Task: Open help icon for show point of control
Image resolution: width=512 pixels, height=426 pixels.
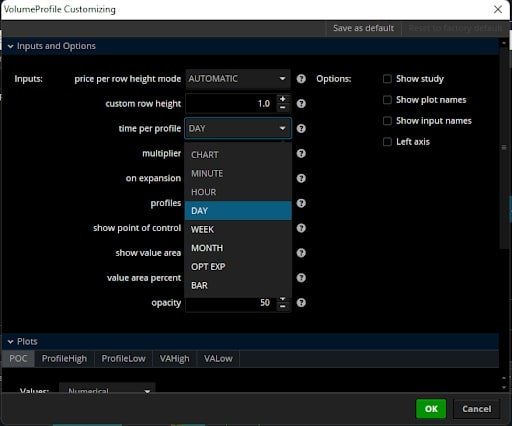Action: coord(301,228)
